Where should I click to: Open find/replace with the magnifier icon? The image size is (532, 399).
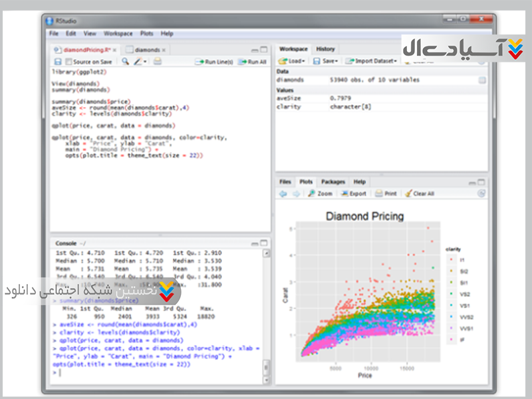pyautogui.click(x=125, y=62)
